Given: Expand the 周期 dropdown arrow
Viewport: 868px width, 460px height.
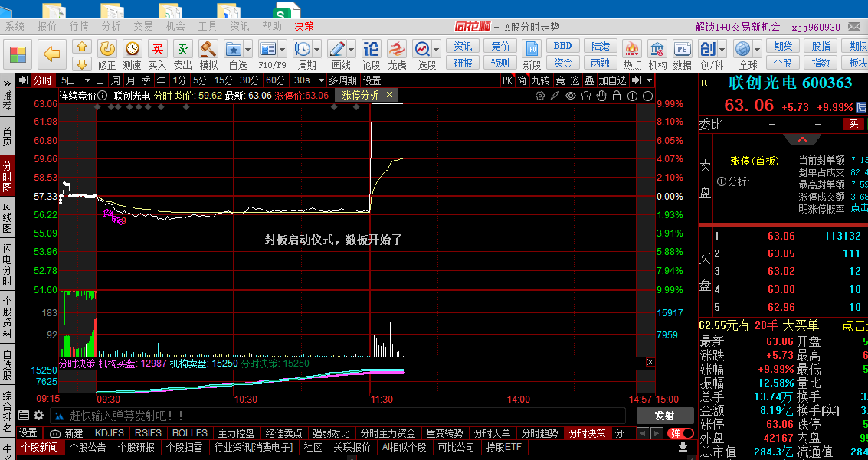Looking at the screenshot, I should (316, 49).
